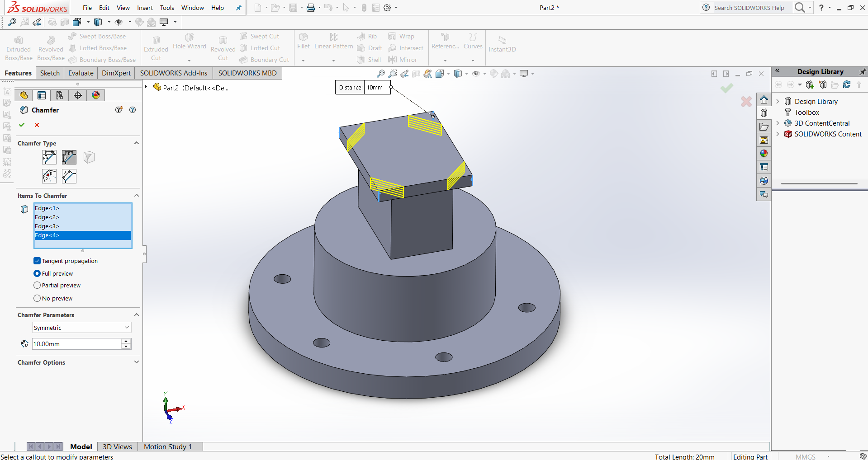Open the Insert menu

pyautogui.click(x=145, y=8)
